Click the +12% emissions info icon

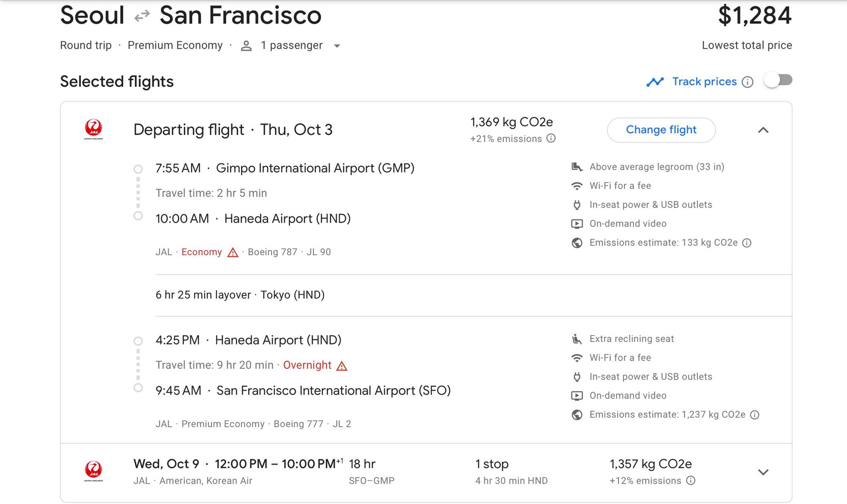(691, 480)
